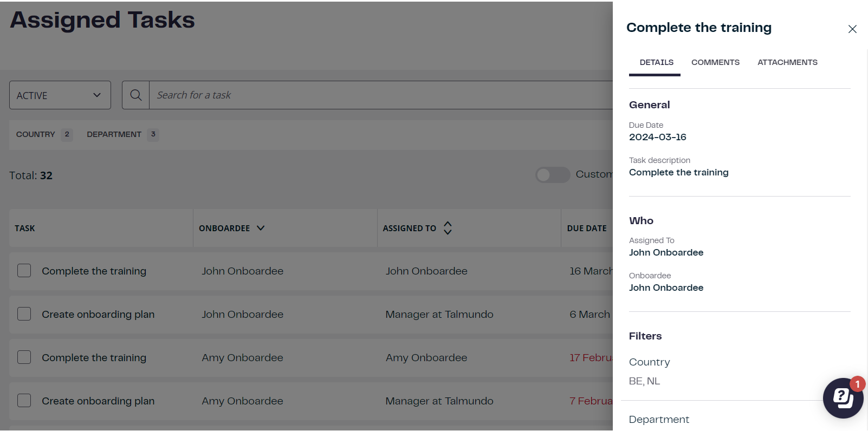
Task: Check John Onboardee's Complete the training checkbox
Action: (24, 271)
